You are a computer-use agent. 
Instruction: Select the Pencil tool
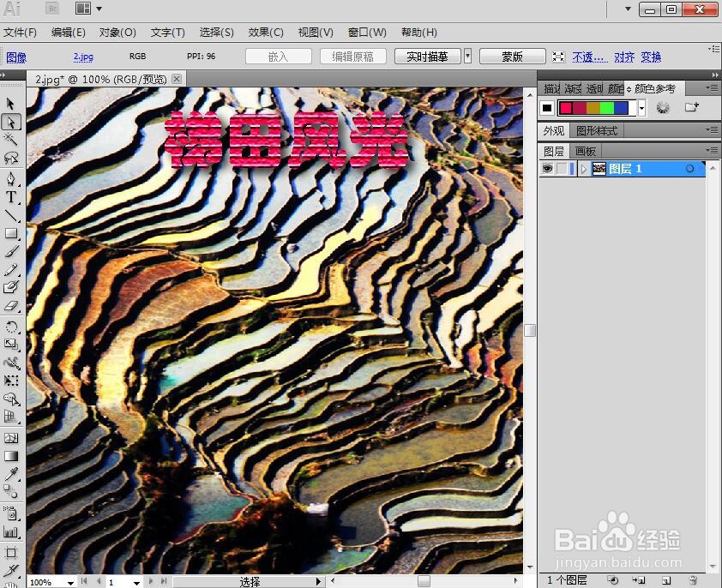click(11, 269)
